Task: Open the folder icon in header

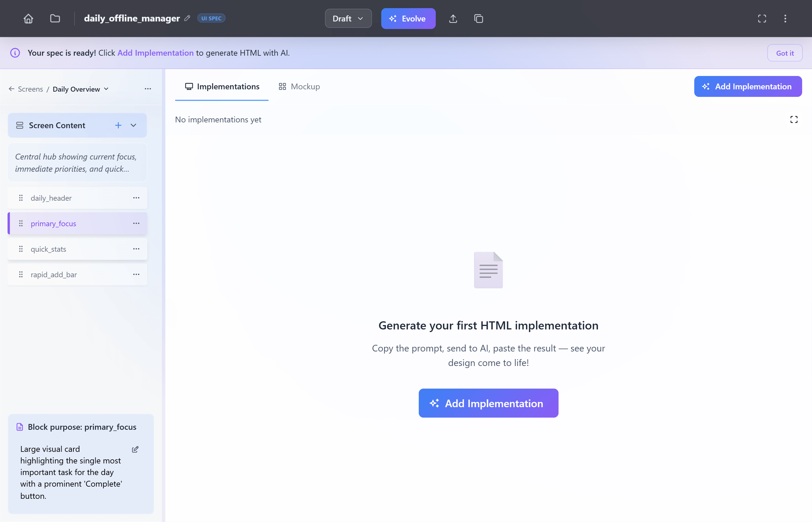Action: (x=55, y=18)
